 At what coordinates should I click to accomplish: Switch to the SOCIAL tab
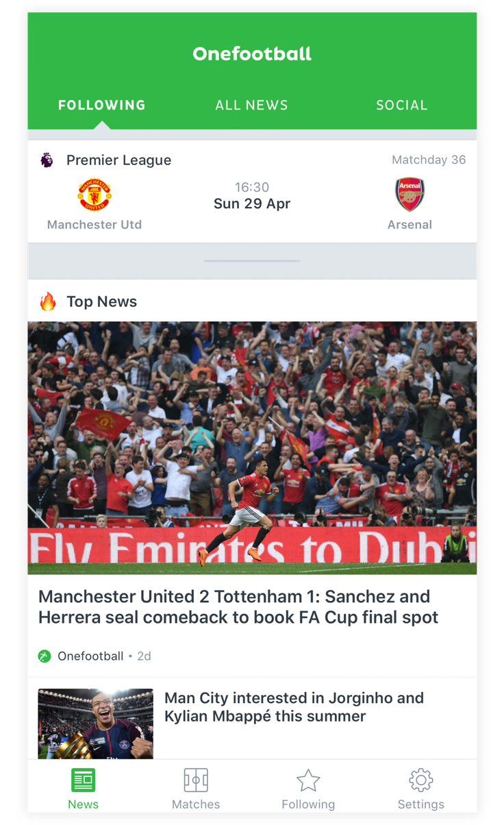click(402, 105)
